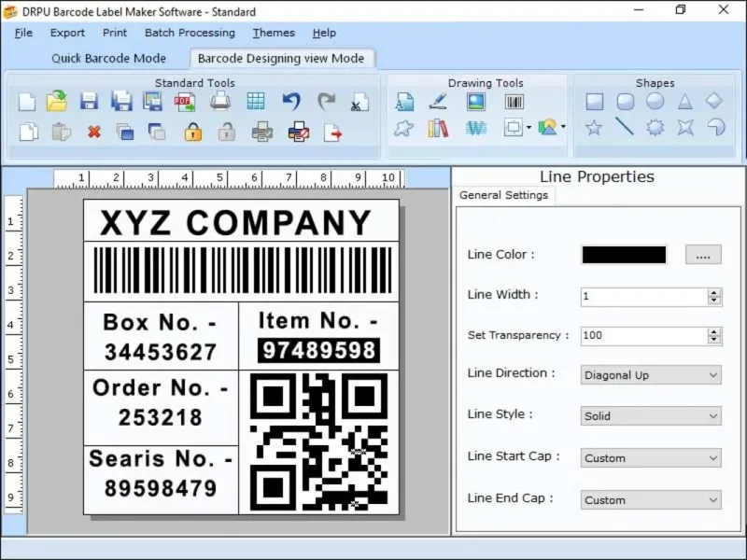Click the Line Color browse button
Screen dimensions: 747x560
703,255
